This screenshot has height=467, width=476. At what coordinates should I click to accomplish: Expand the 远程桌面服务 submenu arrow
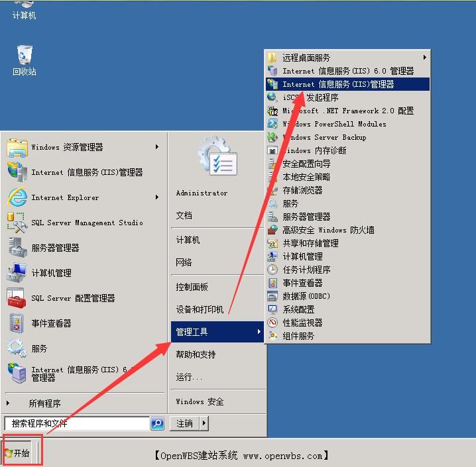(x=424, y=58)
